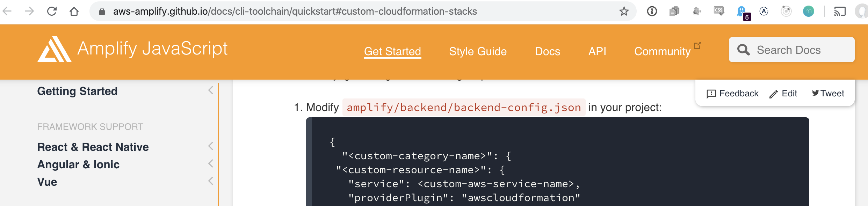Open the Docs nav item
This screenshot has height=206, width=868.
pyautogui.click(x=548, y=51)
